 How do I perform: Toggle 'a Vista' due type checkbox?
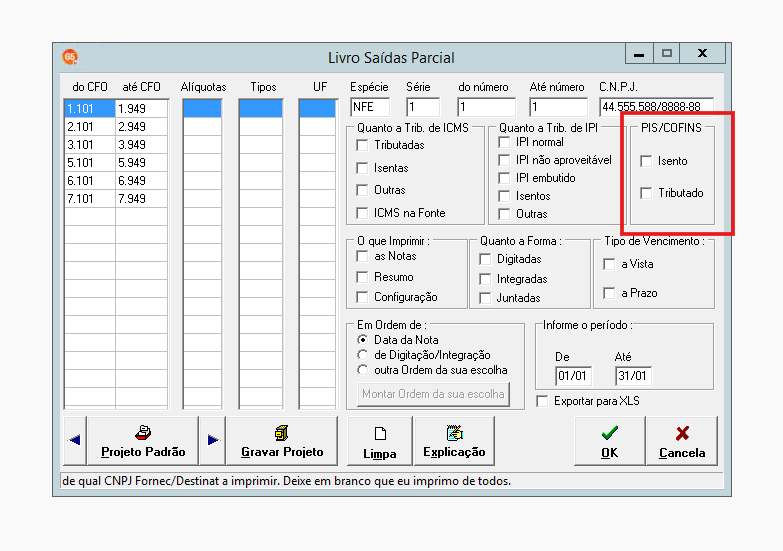609,264
